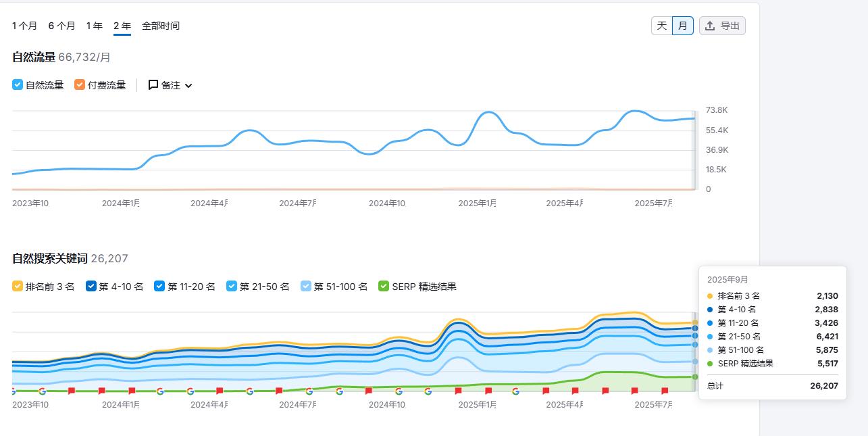Click the rightmost red flag note marker

[665, 391]
